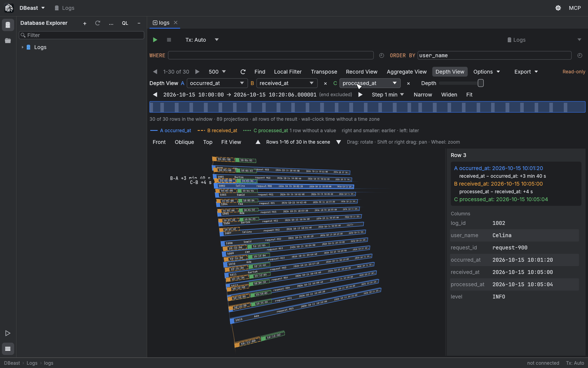Toggle Record View
The height and width of the screenshot is (368, 588).
tap(362, 72)
